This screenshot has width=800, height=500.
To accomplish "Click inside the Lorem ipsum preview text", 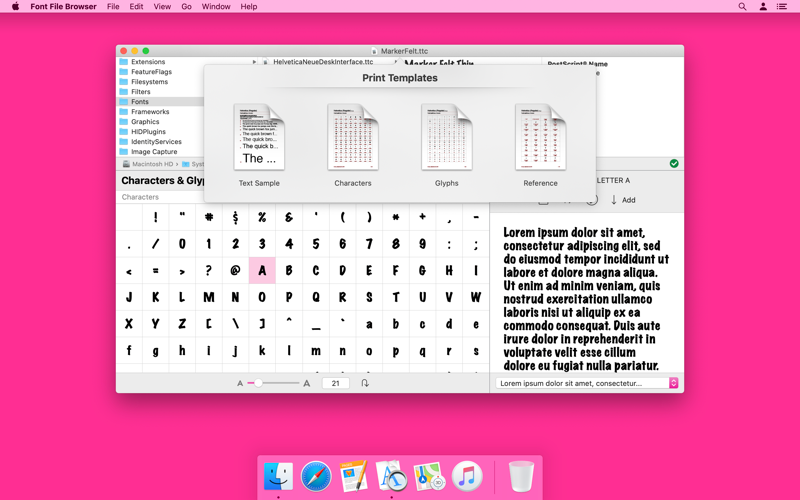I will [x=586, y=299].
